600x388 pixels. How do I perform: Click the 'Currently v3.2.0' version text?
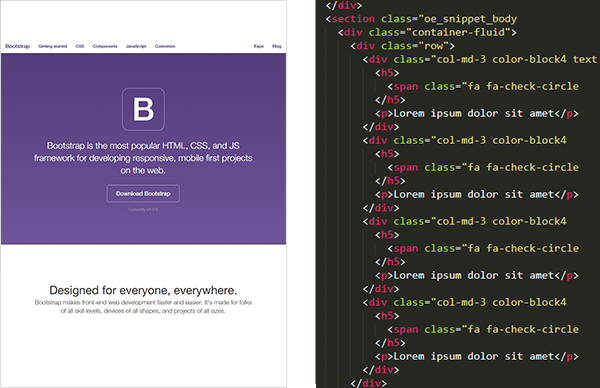(143, 209)
